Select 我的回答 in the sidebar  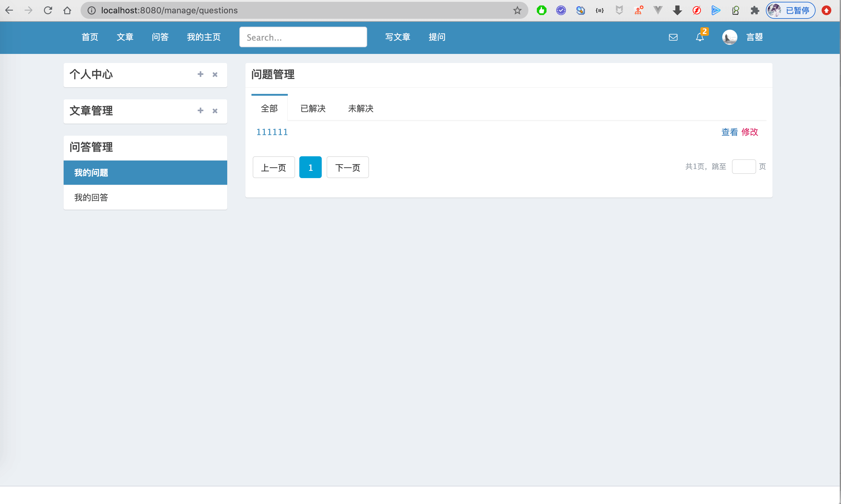(x=91, y=197)
